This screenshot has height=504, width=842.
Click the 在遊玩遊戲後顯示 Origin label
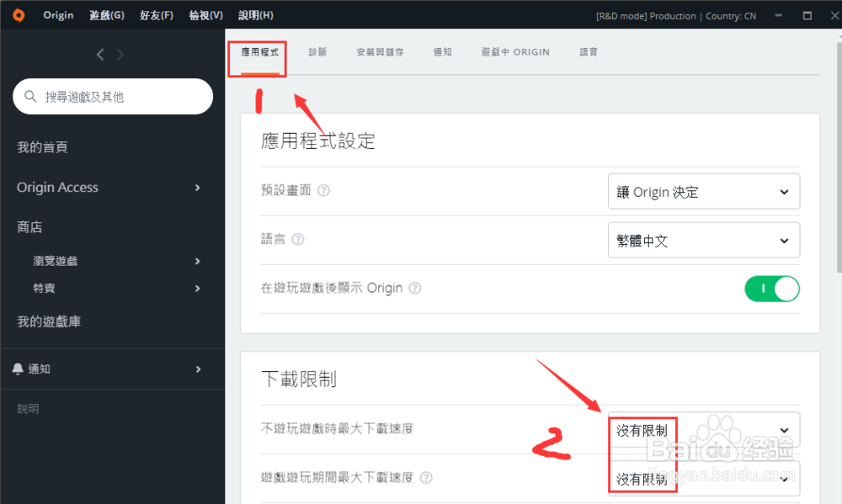point(331,289)
